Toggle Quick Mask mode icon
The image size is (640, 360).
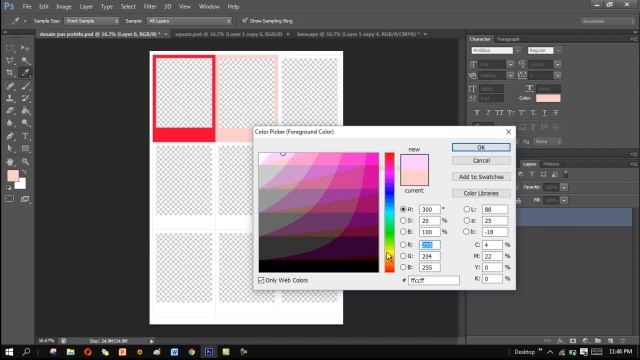click(10, 199)
